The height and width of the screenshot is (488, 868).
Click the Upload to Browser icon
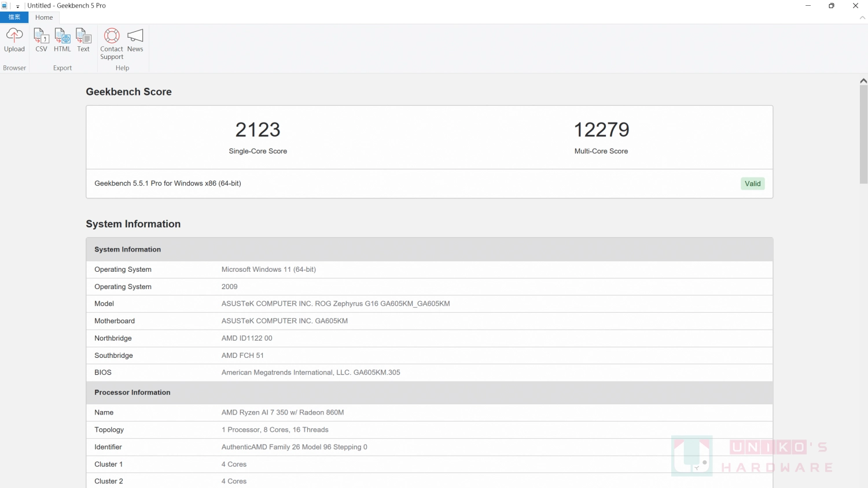[14, 40]
